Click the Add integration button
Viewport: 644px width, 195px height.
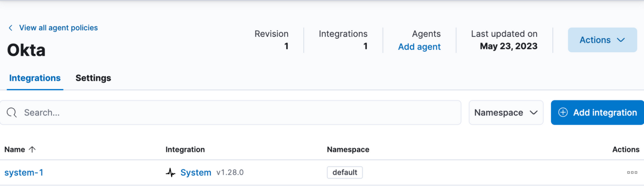coord(597,113)
